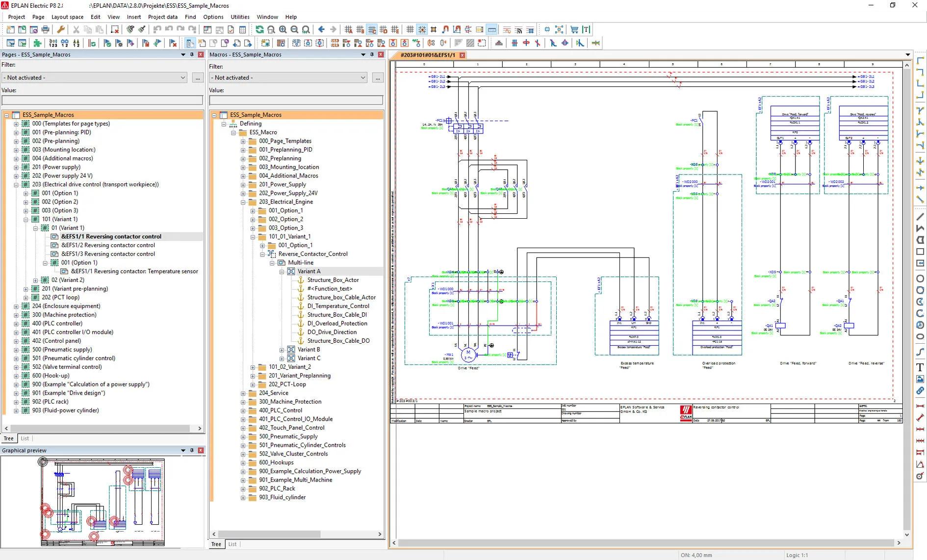The image size is (927, 560).
Task: Click the Print toolbar icon
Action: pos(45,29)
